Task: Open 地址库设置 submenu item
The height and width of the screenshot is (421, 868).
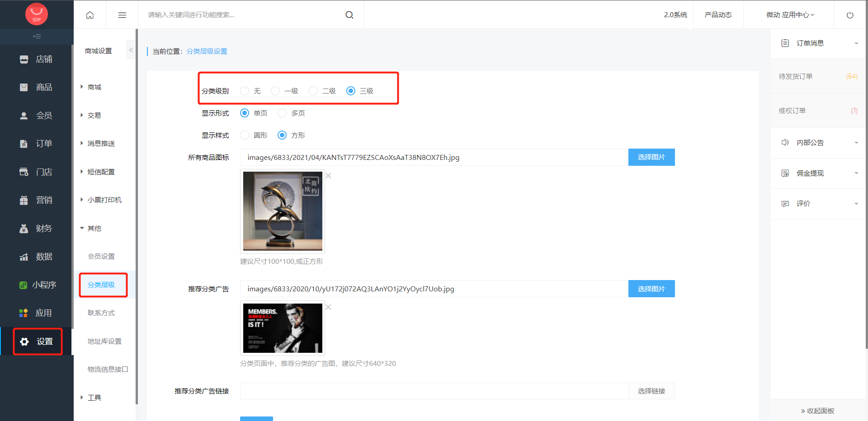Action: [x=104, y=341]
